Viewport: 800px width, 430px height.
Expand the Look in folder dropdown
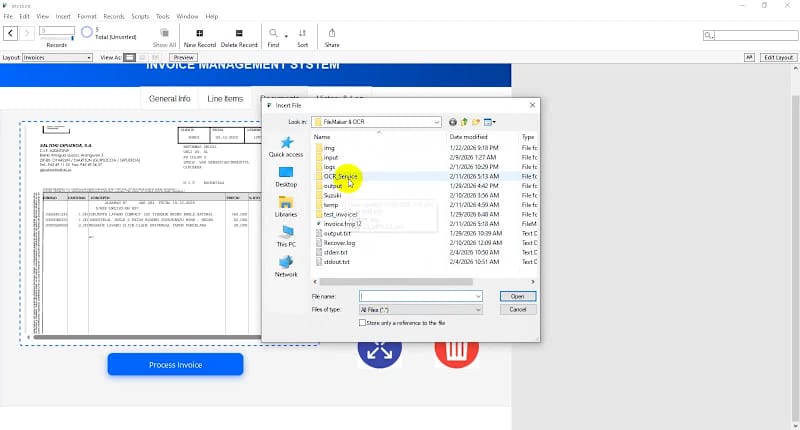pyautogui.click(x=437, y=122)
